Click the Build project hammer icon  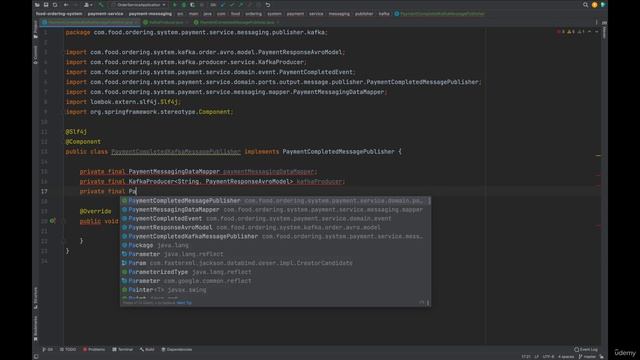pos(101,5)
